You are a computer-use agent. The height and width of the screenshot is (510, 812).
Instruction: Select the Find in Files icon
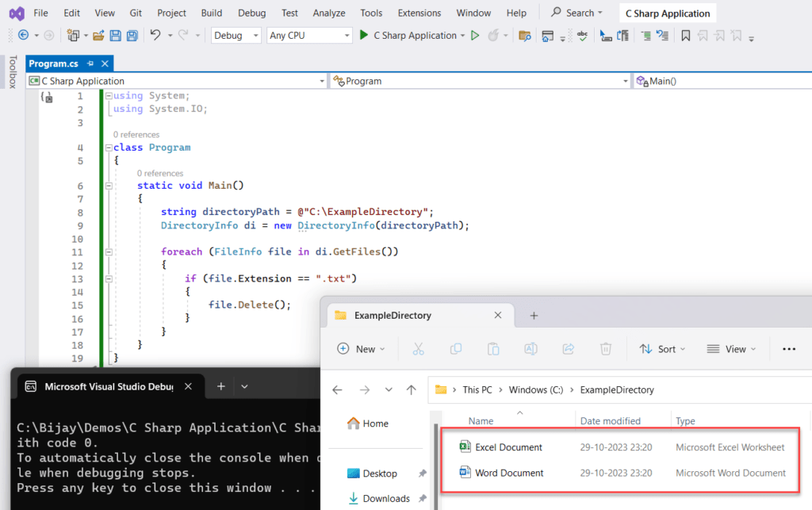pos(525,36)
